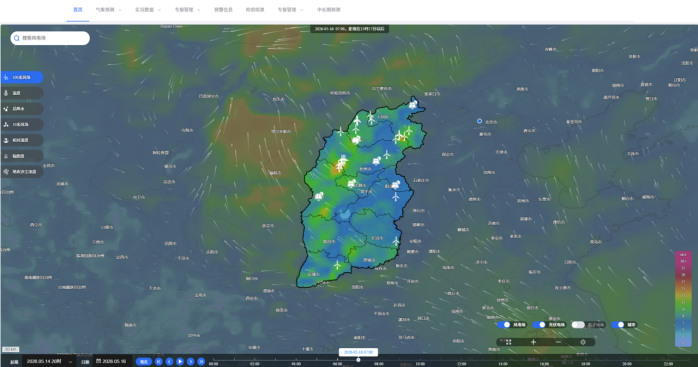Expand the 气象预测 dropdown menu
The height and width of the screenshot is (367, 698).
coord(109,10)
